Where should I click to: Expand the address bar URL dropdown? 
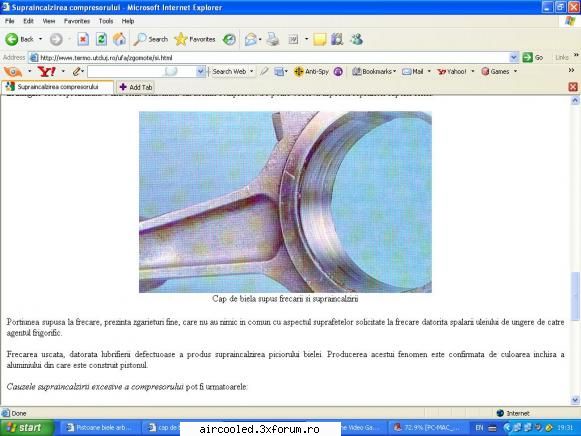pos(513,57)
